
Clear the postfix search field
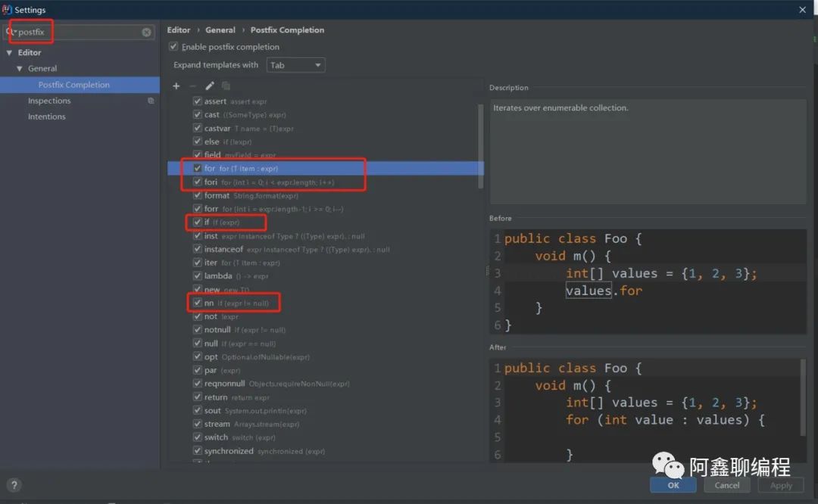pos(147,33)
